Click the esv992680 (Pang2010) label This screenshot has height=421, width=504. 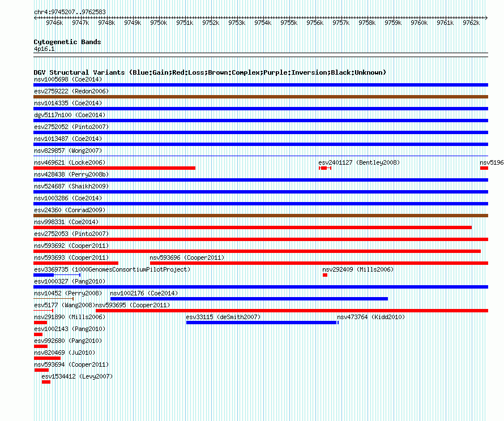(x=68, y=341)
